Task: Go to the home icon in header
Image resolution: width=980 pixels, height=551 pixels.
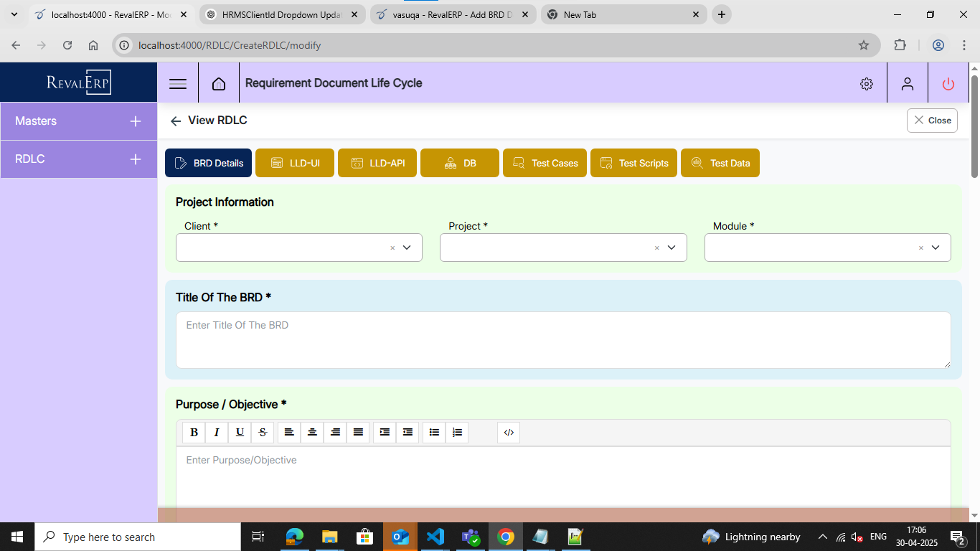Action: coord(219,84)
